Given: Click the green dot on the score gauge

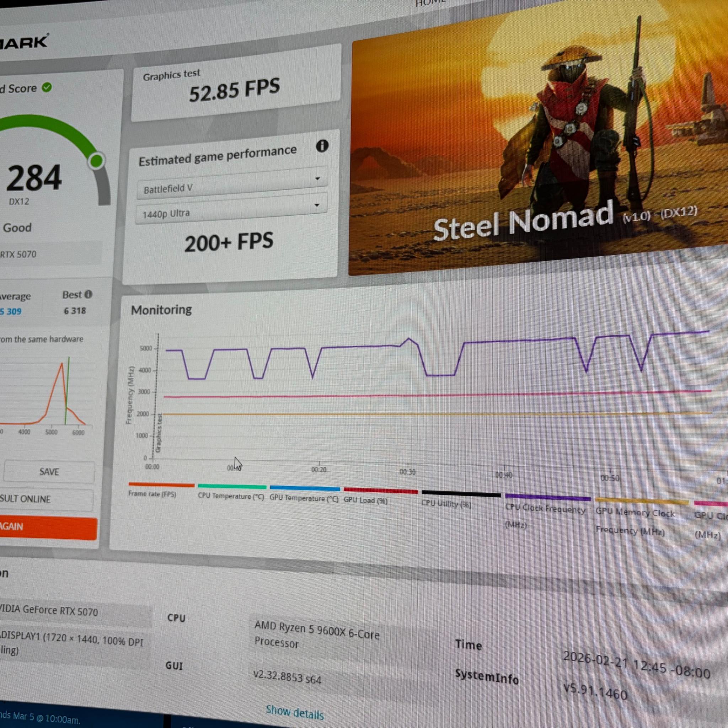Looking at the screenshot, I should (x=97, y=161).
